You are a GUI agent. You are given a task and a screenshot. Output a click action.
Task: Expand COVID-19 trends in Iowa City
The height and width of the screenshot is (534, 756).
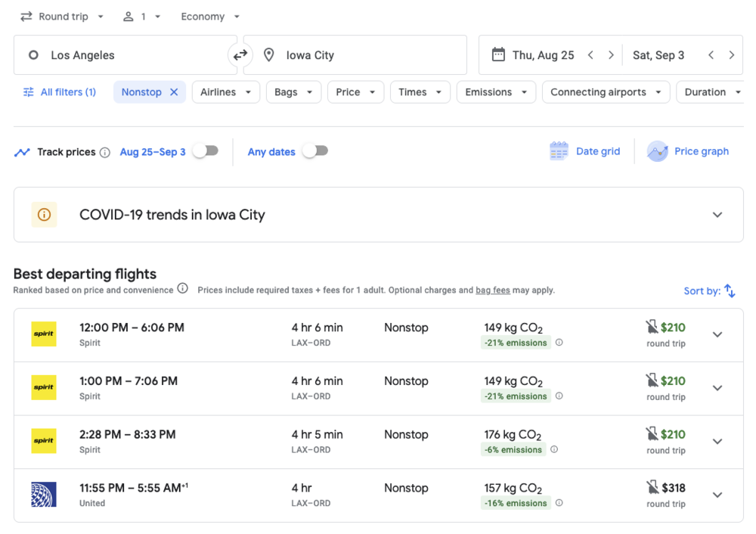[717, 215]
